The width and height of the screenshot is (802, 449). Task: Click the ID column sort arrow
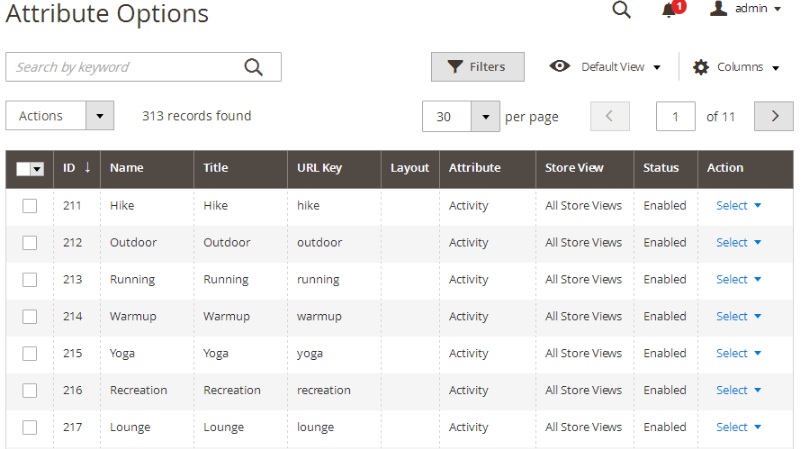87,167
